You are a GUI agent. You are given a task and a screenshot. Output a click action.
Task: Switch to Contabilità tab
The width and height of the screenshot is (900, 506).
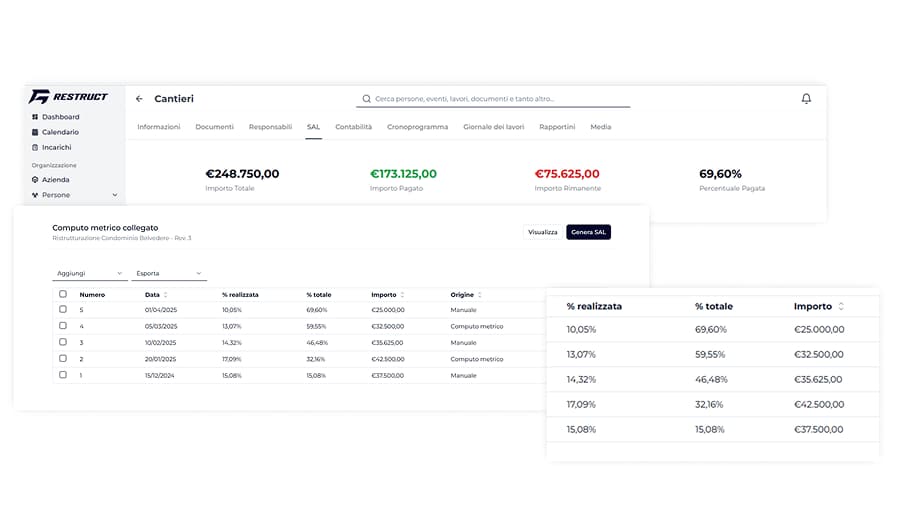354,127
